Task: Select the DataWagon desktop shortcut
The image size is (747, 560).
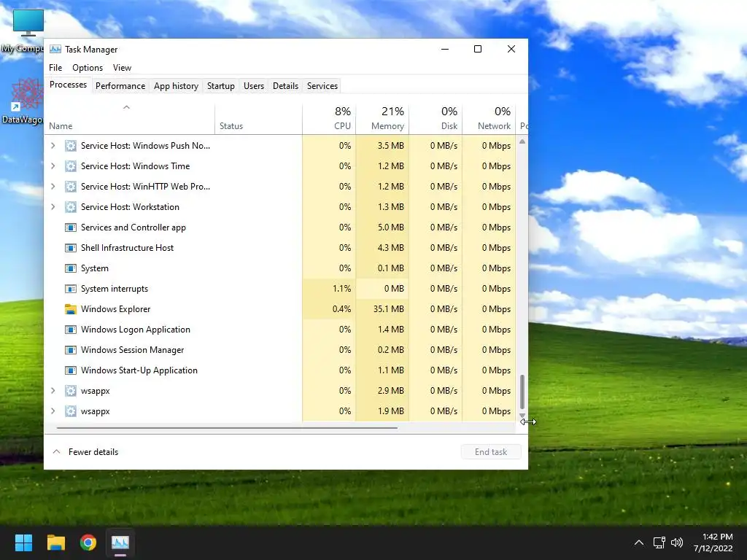Action: (x=23, y=101)
